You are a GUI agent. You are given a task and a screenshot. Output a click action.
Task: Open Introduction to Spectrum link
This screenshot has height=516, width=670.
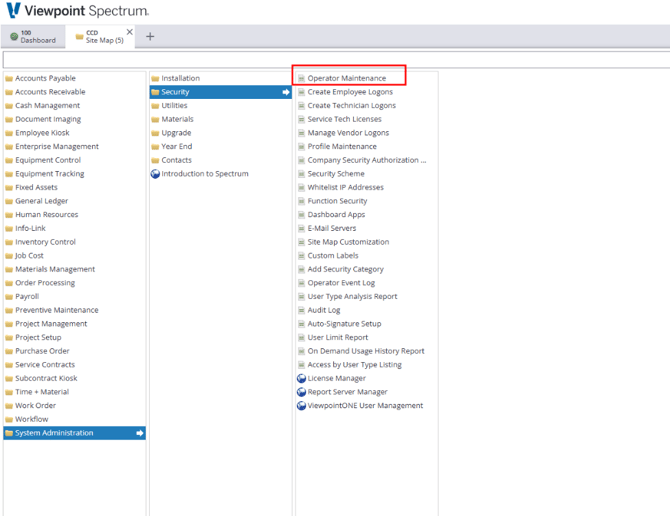(x=205, y=174)
